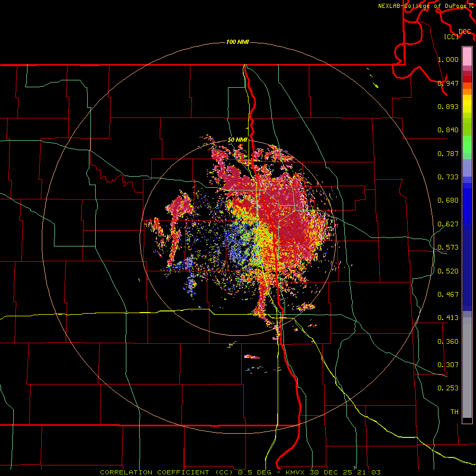Click the 0.840 scale value

(x=448, y=130)
